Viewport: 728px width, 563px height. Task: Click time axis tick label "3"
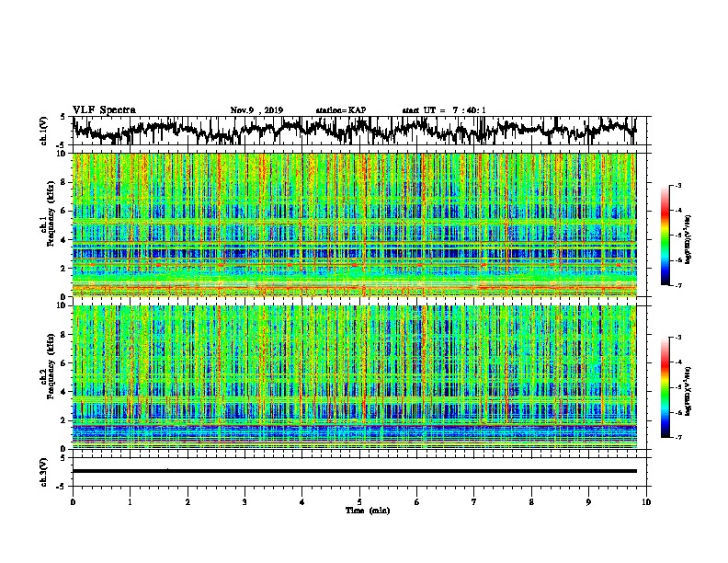[x=245, y=502]
